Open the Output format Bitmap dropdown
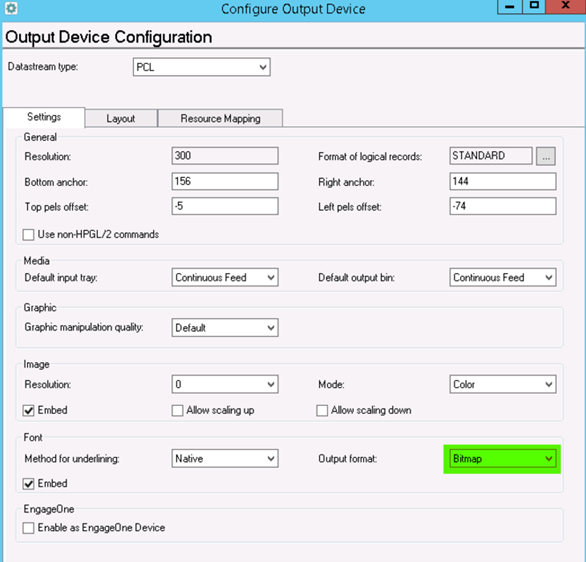 (x=503, y=458)
